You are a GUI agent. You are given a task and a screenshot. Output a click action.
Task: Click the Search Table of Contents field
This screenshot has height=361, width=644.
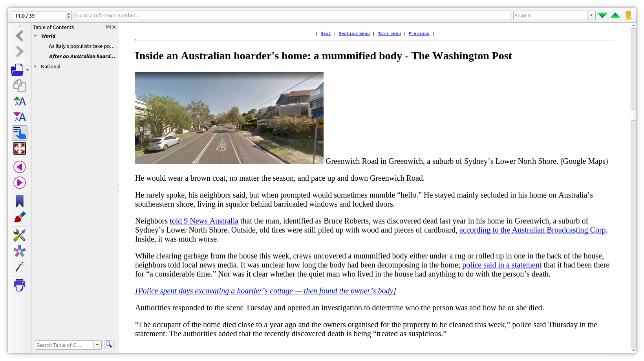[x=64, y=345]
